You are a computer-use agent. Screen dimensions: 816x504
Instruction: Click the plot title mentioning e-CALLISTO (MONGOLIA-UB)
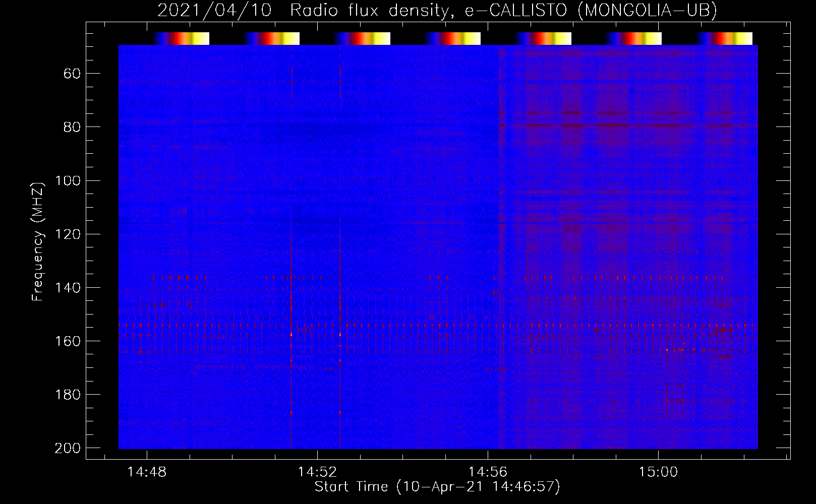tap(437, 10)
